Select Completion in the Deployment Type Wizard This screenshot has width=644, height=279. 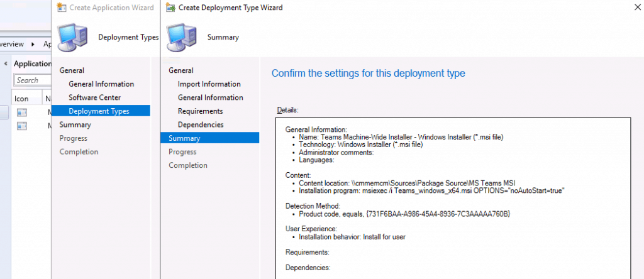click(x=187, y=165)
